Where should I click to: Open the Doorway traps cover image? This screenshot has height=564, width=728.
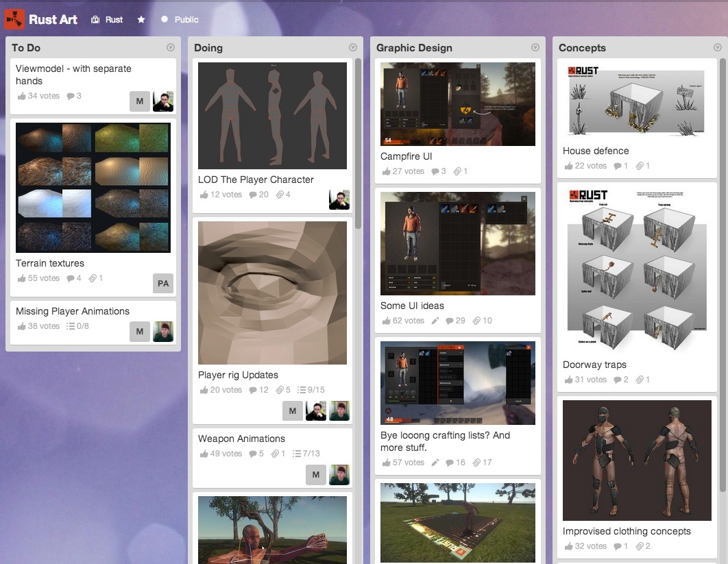pyautogui.click(x=637, y=270)
